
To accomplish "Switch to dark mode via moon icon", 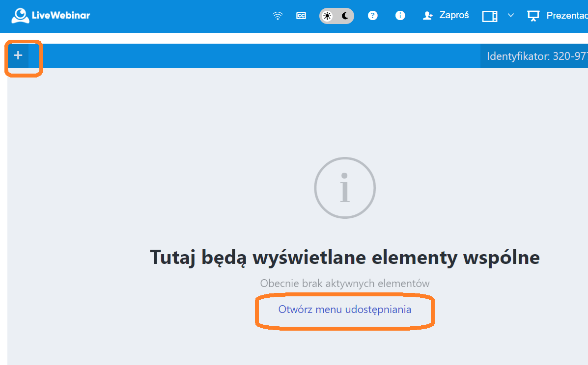I will [x=346, y=16].
